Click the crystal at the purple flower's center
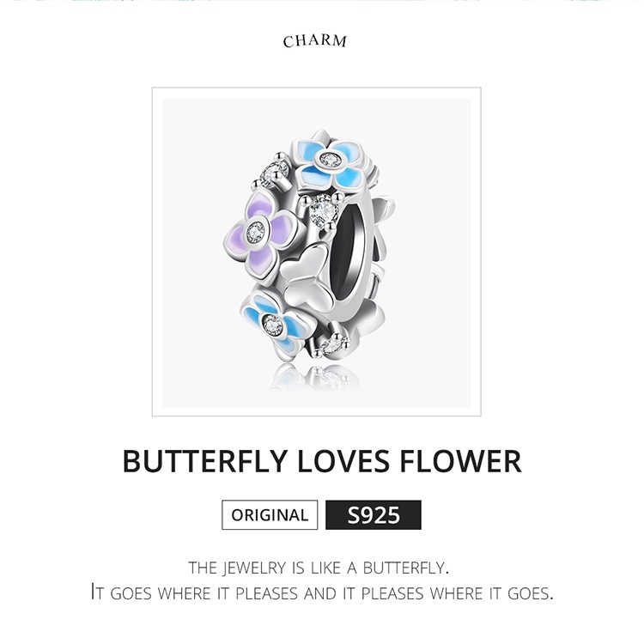 255,229
